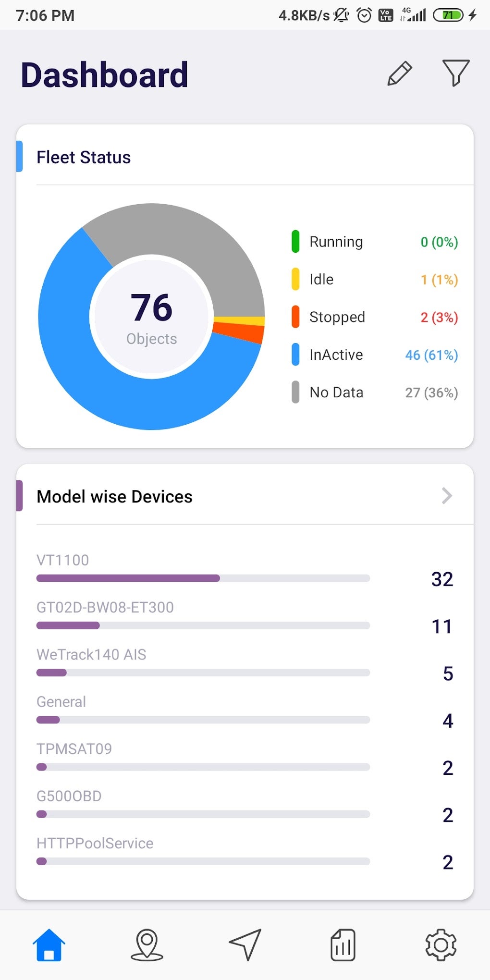Go to the Home tab
The height and width of the screenshot is (980, 490).
(x=49, y=945)
